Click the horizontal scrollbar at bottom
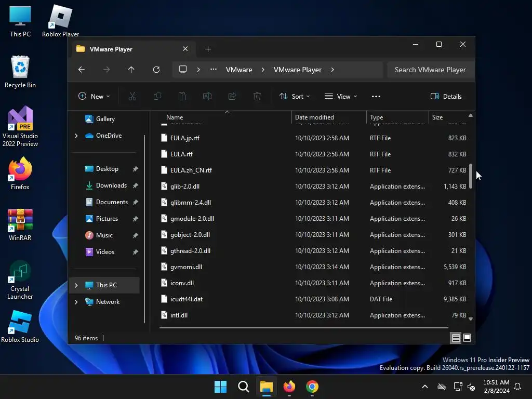The height and width of the screenshot is (399, 532). click(303, 328)
